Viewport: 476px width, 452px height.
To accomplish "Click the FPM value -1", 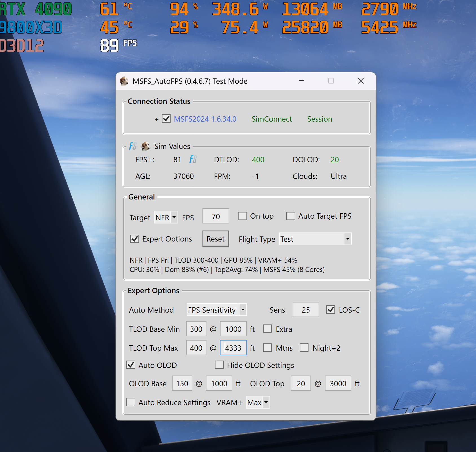I will pos(255,176).
